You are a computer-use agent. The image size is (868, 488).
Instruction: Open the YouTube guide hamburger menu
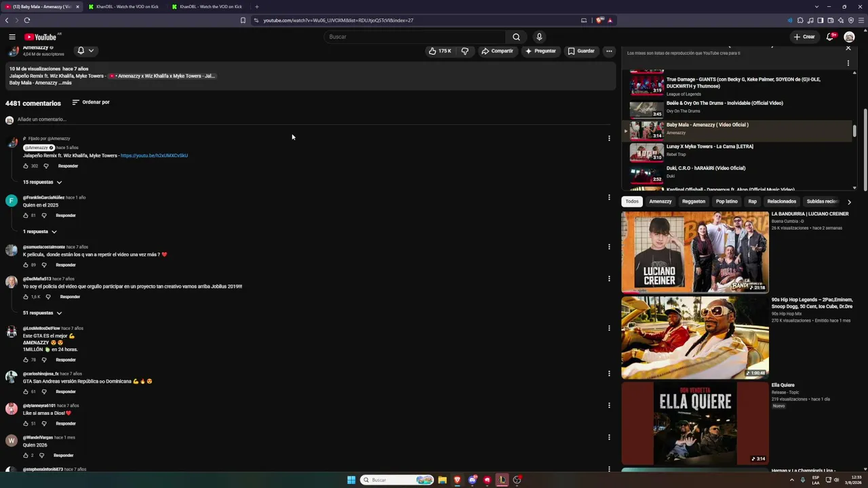click(12, 37)
